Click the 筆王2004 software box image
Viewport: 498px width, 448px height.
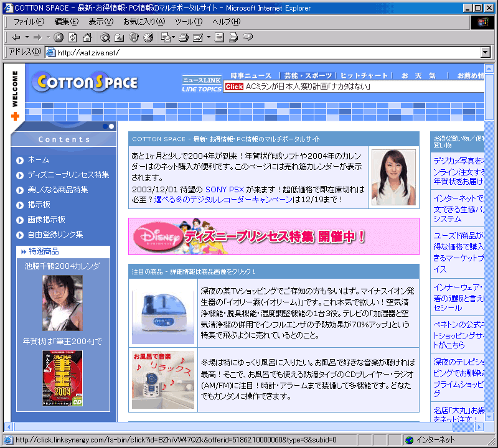click(63, 378)
